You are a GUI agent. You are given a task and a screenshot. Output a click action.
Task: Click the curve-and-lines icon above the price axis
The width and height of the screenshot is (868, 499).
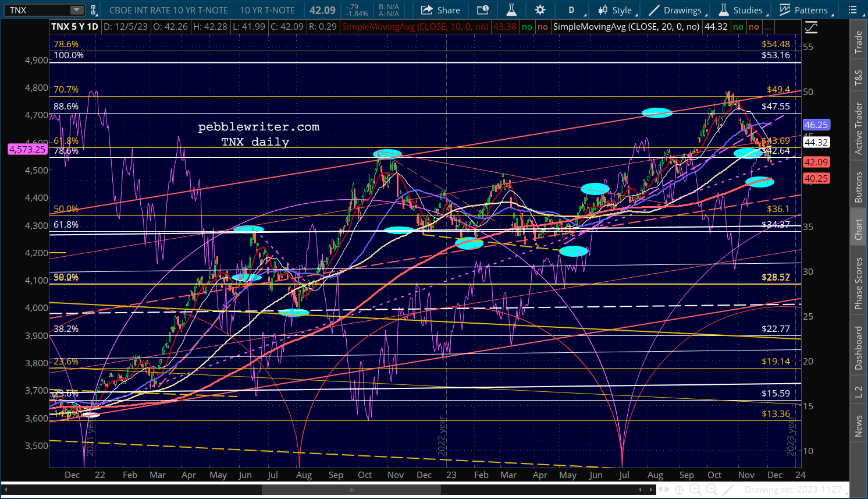(x=811, y=27)
